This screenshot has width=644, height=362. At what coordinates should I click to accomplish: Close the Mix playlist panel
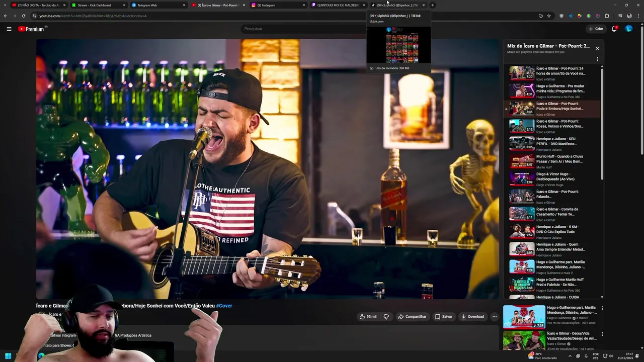(597, 48)
